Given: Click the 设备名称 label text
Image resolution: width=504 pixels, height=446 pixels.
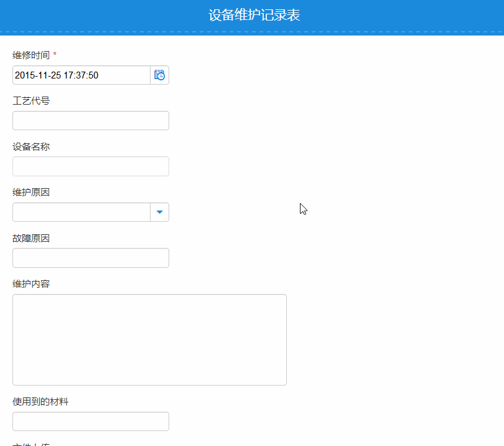Looking at the screenshot, I should [x=31, y=146].
